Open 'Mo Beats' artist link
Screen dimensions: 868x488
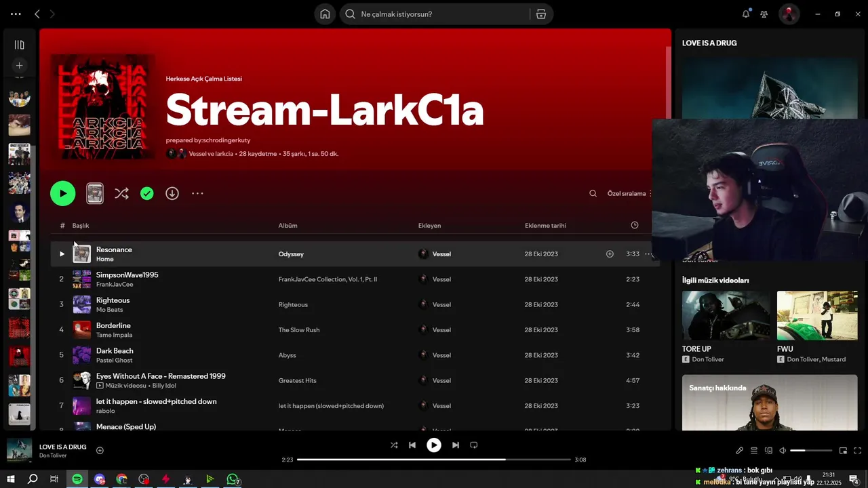[109, 310]
